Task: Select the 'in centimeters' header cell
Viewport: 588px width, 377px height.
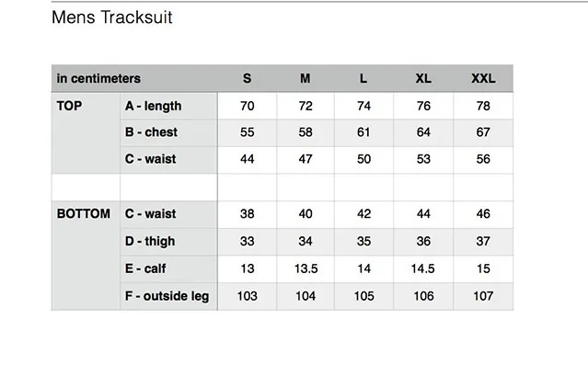Action: tap(98, 79)
